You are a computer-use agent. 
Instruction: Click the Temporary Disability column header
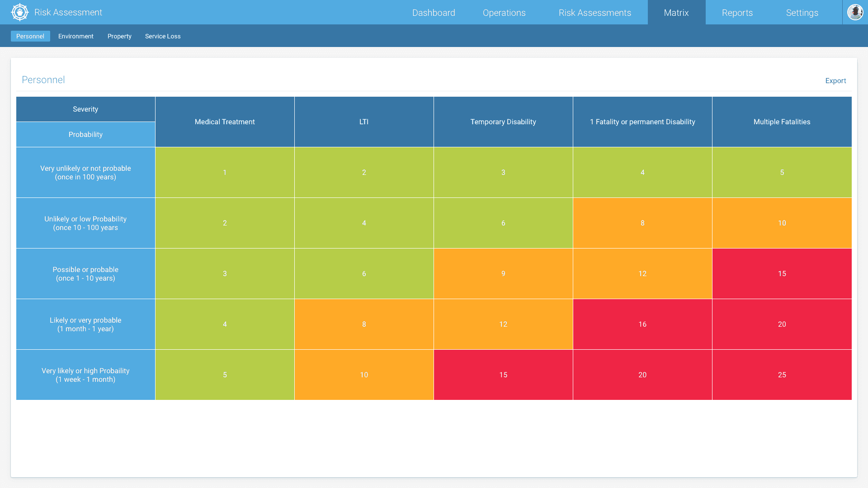click(503, 122)
